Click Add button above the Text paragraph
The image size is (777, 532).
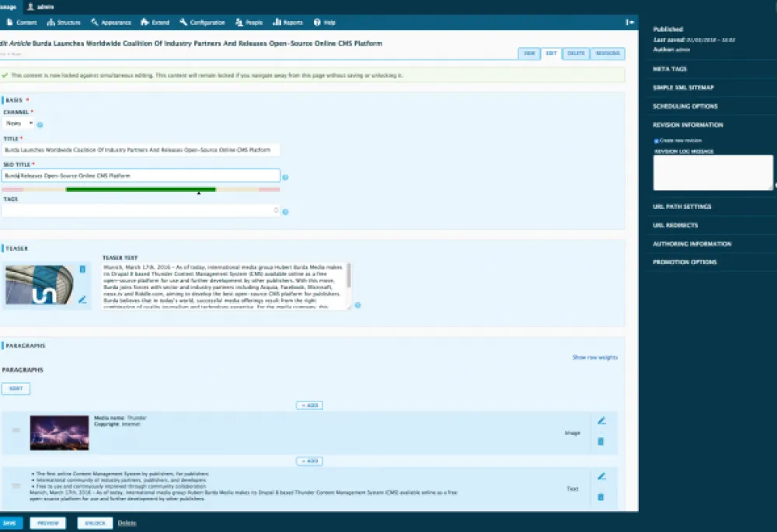310,461
